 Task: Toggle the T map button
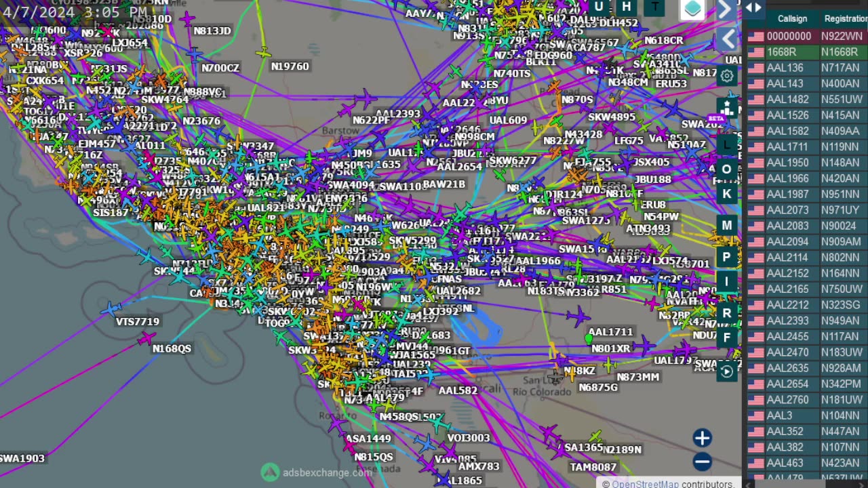[x=654, y=7]
